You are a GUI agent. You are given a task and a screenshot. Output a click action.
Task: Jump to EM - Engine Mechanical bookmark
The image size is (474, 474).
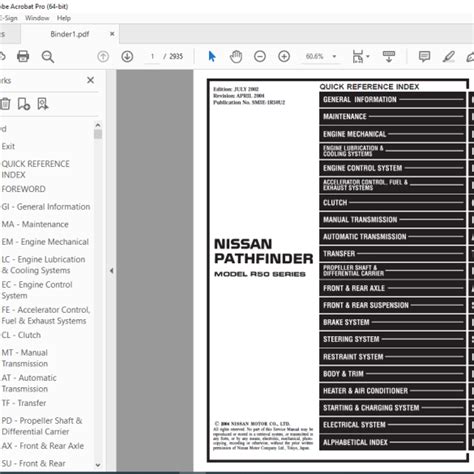45,242
